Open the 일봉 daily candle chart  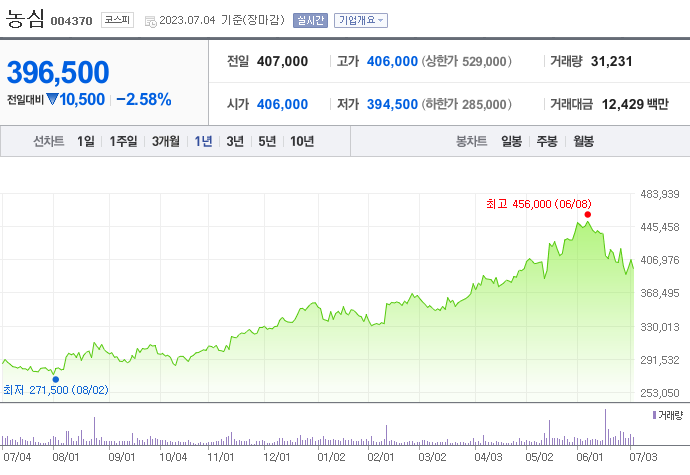(511, 141)
